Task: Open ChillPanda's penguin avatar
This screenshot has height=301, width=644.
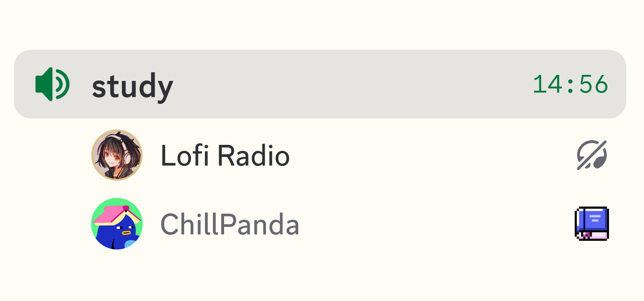Action: point(117,223)
